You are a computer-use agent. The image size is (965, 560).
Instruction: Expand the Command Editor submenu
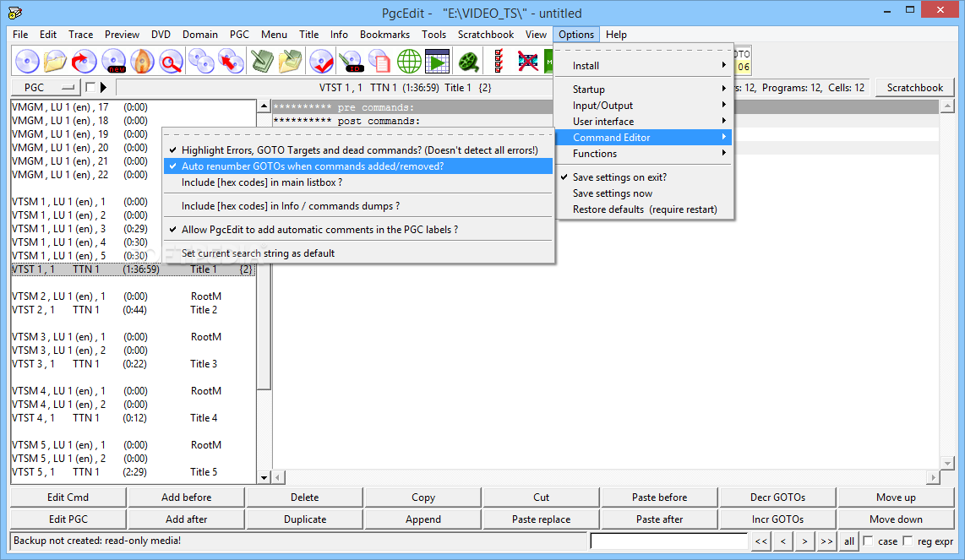(x=645, y=137)
